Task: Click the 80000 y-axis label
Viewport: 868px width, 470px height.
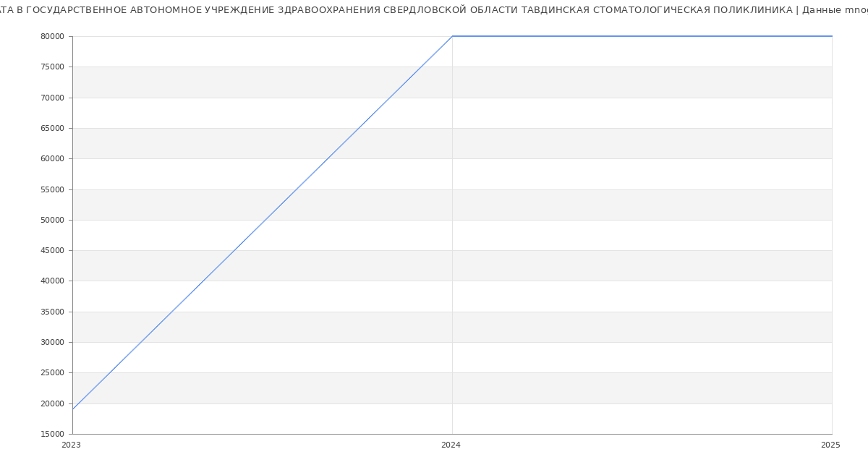Action: [x=52, y=36]
